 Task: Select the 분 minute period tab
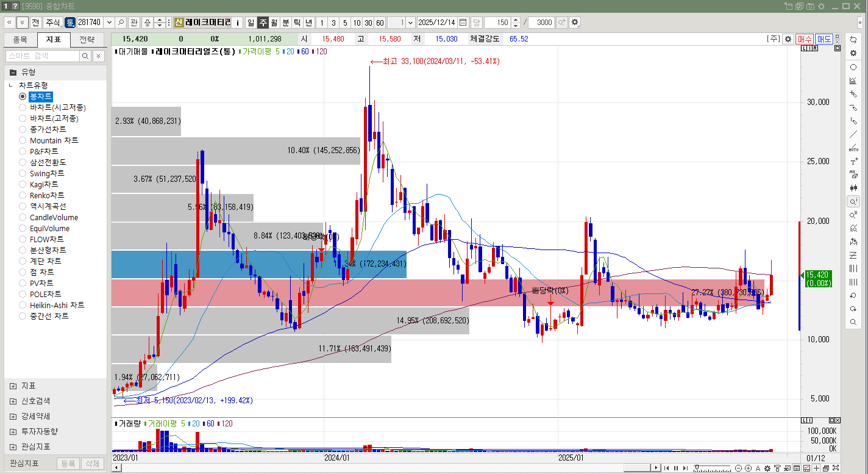pos(286,22)
